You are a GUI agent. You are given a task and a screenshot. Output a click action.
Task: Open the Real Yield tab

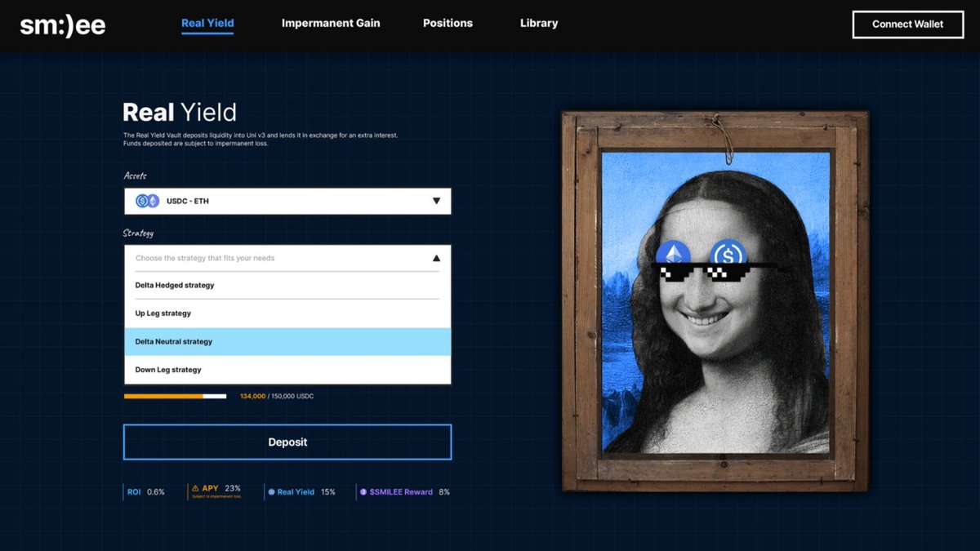pyautogui.click(x=207, y=23)
